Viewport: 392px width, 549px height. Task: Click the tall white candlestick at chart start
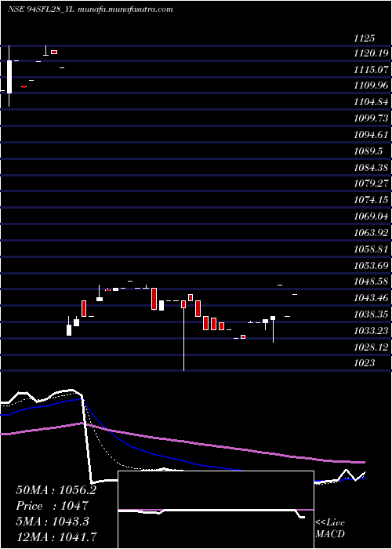(x=9, y=76)
